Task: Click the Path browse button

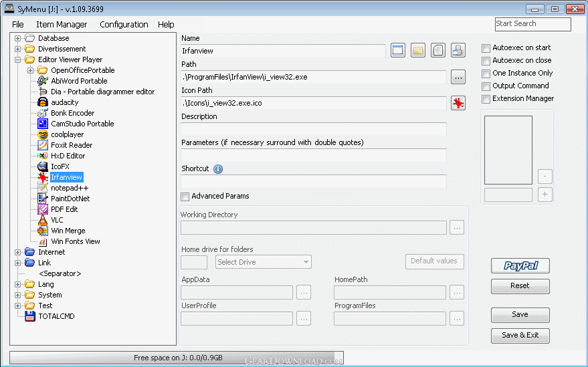Action: pos(458,78)
